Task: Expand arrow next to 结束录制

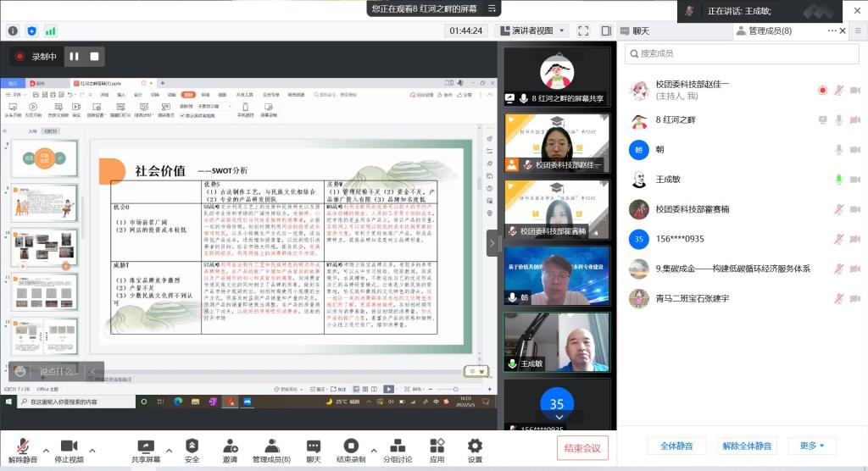Action: tap(374, 449)
